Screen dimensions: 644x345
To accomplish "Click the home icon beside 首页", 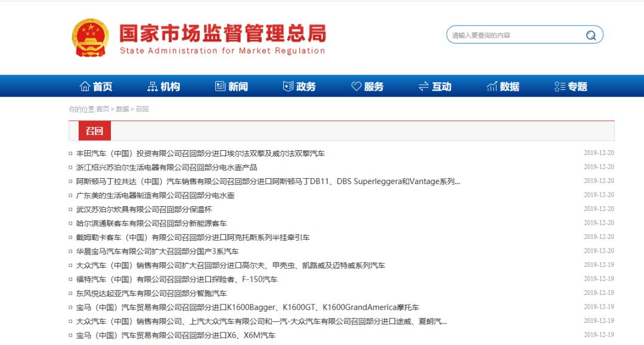I will point(85,86).
